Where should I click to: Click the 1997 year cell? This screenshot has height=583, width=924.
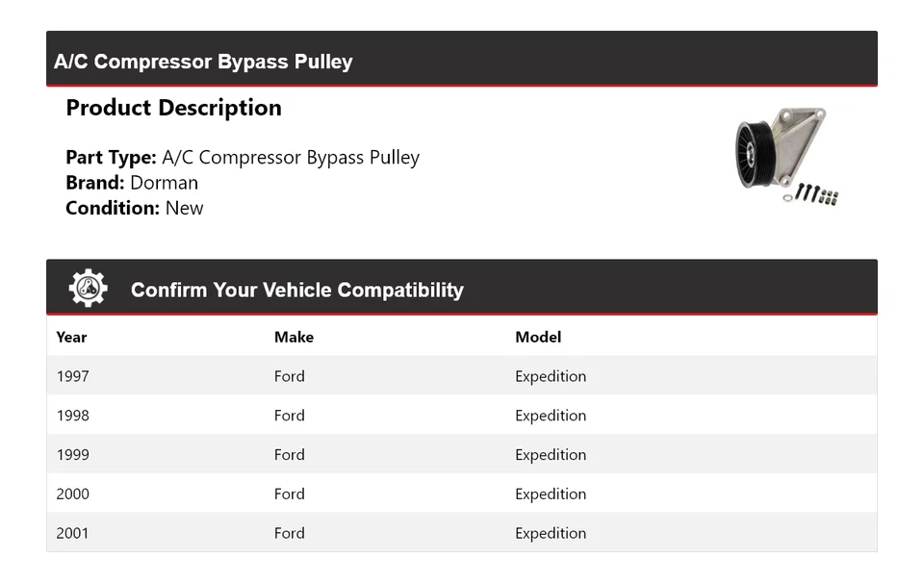click(x=73, y=376)
